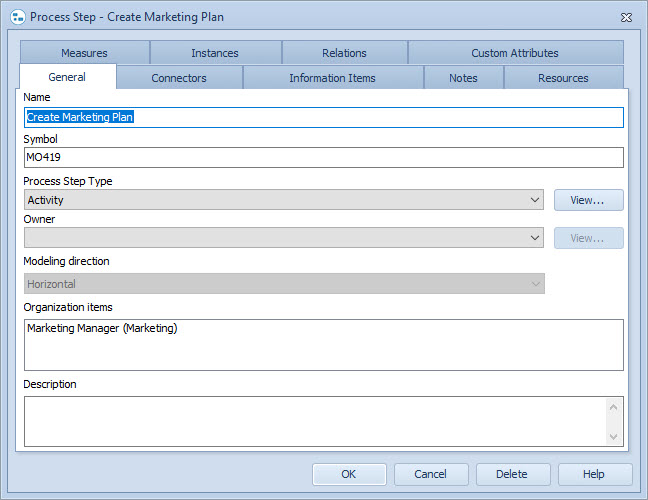Go to the Custom Attributes tab
Viewport: 648px width, 500px height.
(515, 53)
